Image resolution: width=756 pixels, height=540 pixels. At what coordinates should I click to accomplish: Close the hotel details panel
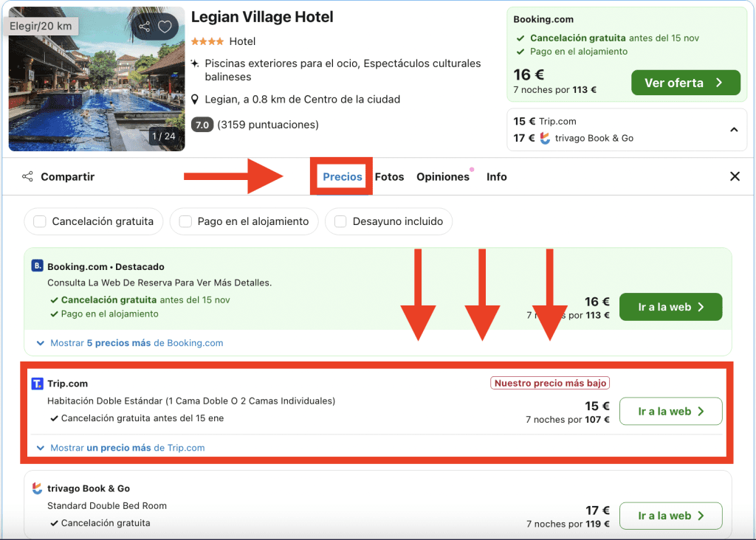735,176
